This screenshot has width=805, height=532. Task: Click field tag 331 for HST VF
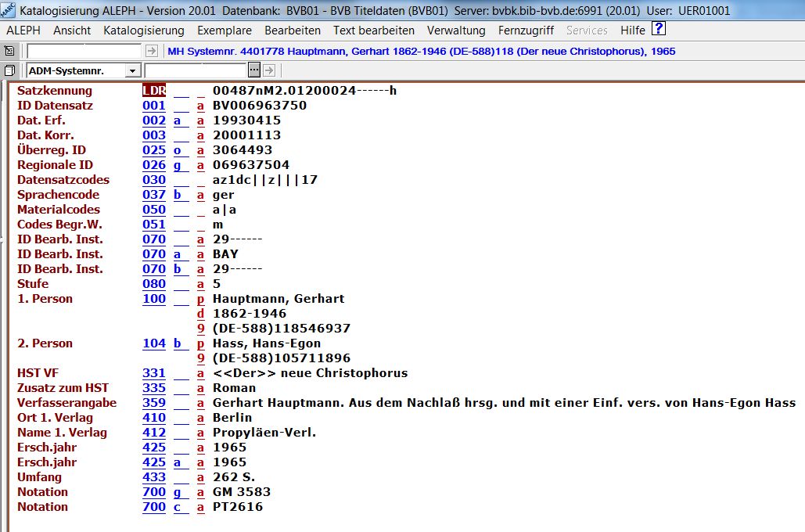tap(154, 373)
